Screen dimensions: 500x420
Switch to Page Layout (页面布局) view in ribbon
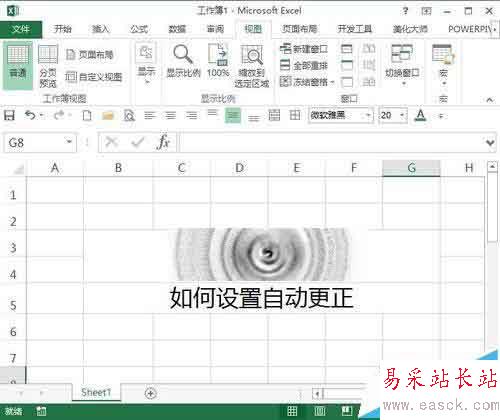coord(90,54)
